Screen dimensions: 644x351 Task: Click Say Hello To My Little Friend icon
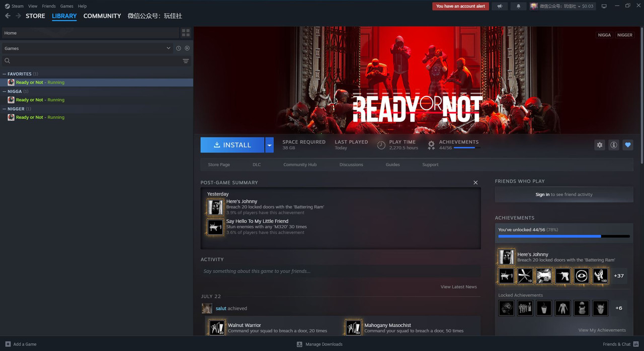(x=215, y=227)
